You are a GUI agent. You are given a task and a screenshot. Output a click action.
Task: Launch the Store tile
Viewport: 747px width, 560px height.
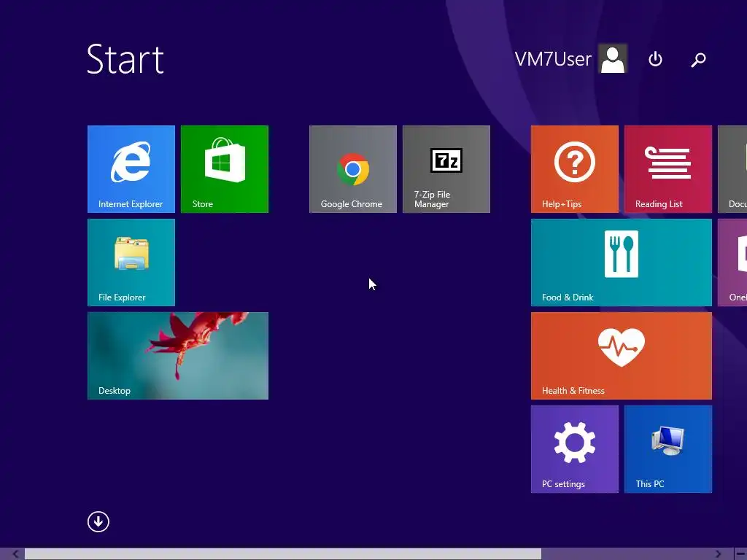click(225, 169)
